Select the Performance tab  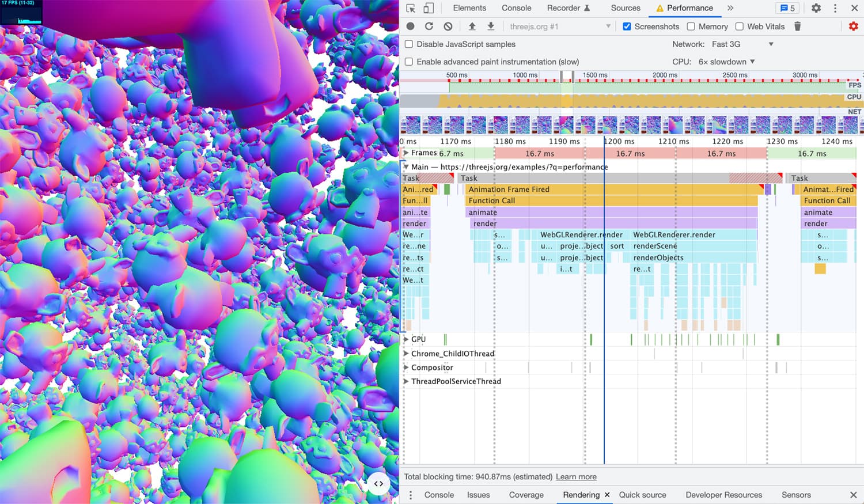pos(684,8)
